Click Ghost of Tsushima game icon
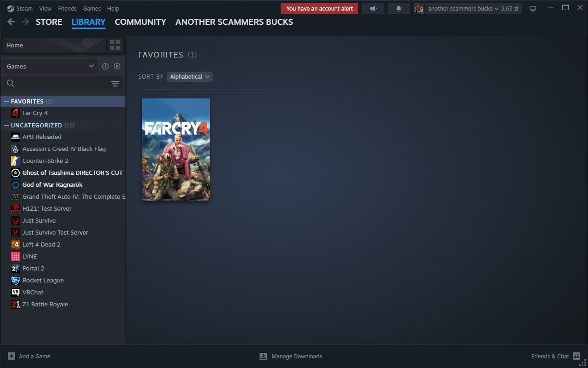The height and width of the screenshot is (368, 588). coord(16,172)
